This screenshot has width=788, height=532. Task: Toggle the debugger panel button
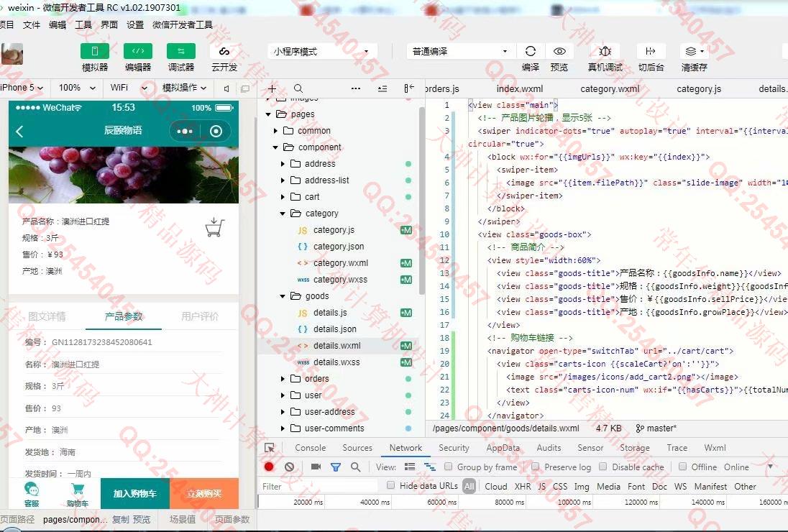(181, 51)
